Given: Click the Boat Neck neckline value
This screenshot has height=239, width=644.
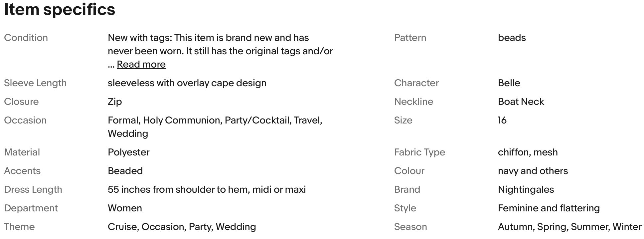Looking at the screenshot, I should (x=521, y=102).
